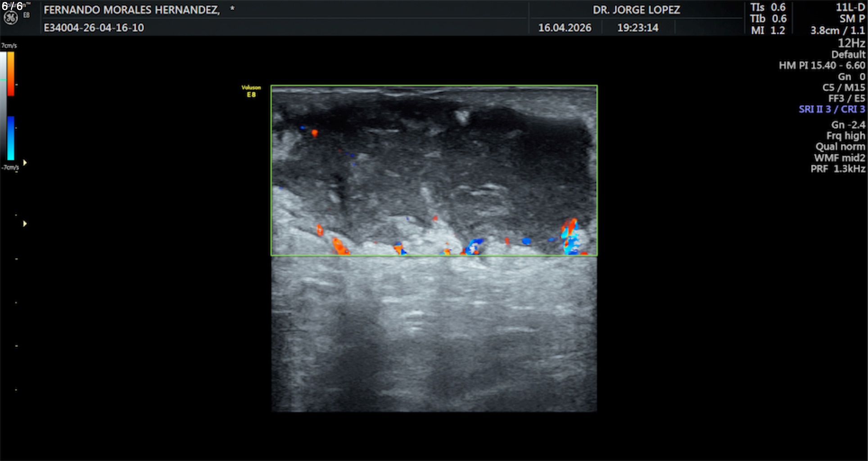The height and width of the screenshot is (461, 868).
Task: Click the SRI II 3 / CRI 3 setting
Action: click(x=832, y=109)
